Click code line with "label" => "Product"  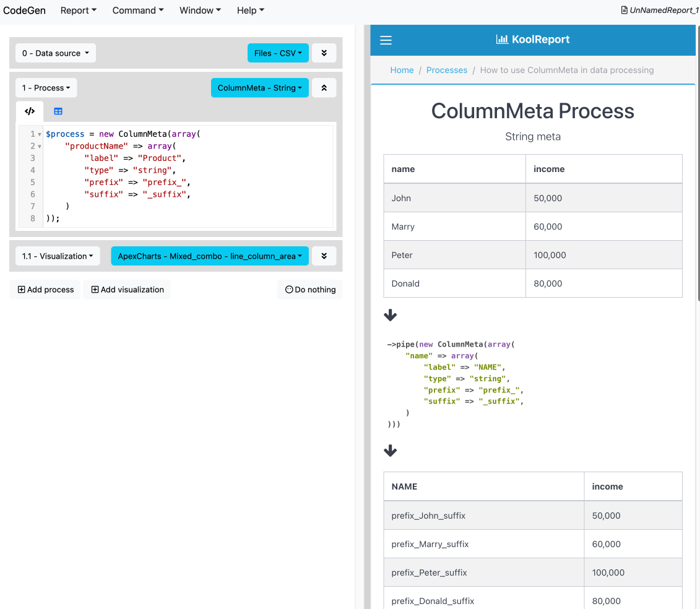pyautogui.click(x=135, y=158)
